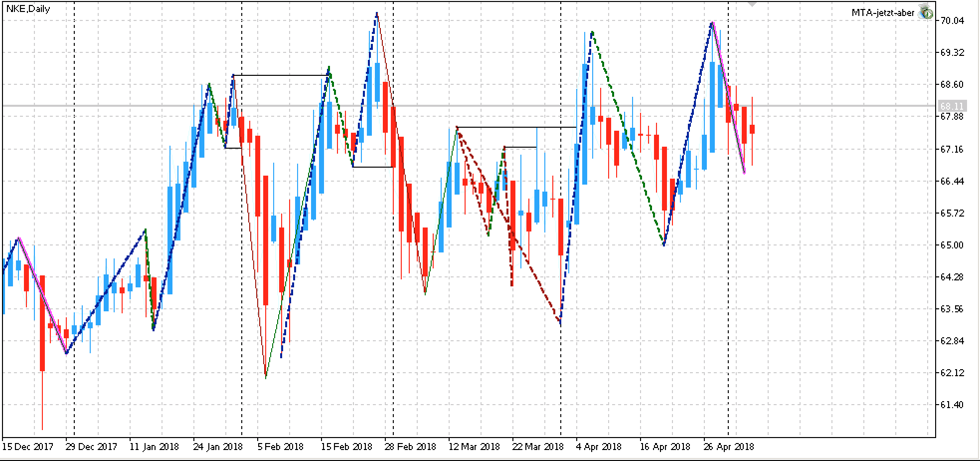Click the 26 Apr 2018 date label

point(729,447)
